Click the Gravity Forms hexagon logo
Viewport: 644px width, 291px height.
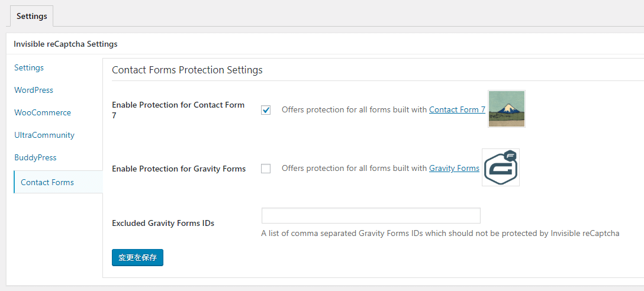coord(501,167)
